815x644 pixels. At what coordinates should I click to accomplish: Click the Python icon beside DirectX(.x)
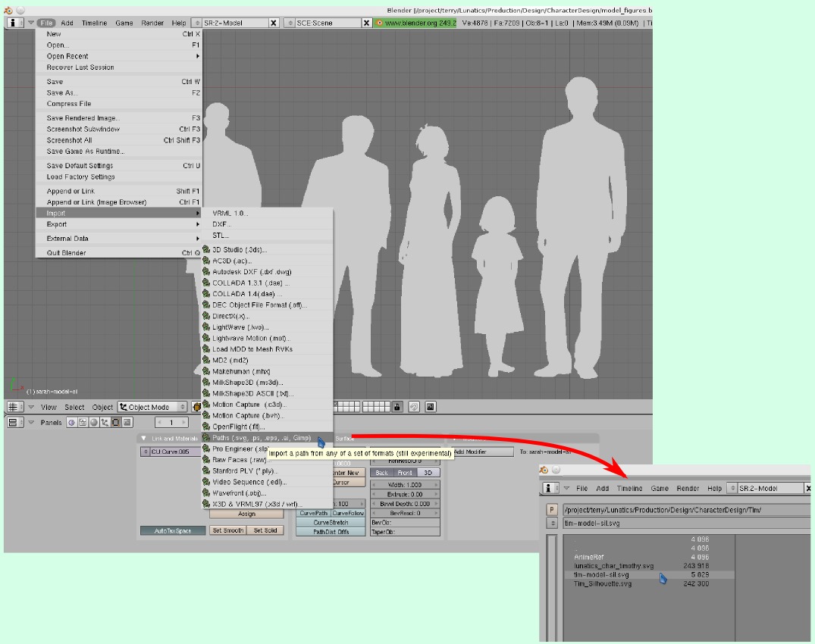click(x=206, y=316)
